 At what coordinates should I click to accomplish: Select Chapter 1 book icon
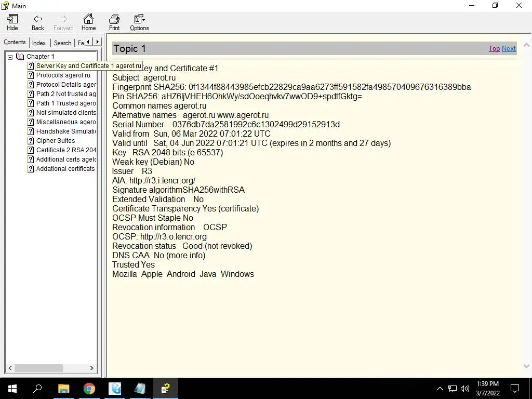[x=20, y=56]
